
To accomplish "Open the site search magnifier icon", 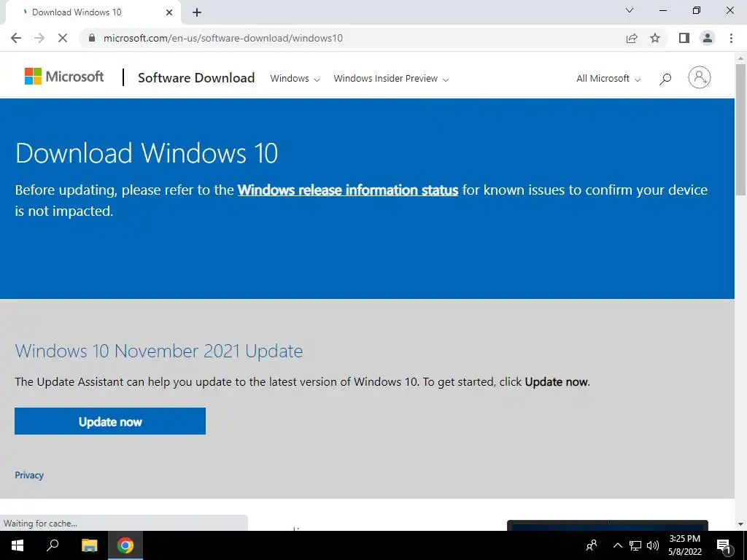I will point(665,79).
